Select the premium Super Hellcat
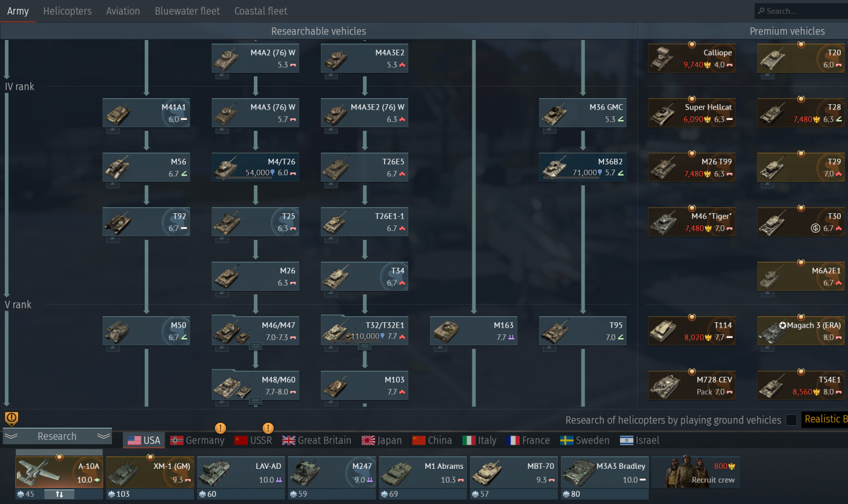 (x=692, y=113)
